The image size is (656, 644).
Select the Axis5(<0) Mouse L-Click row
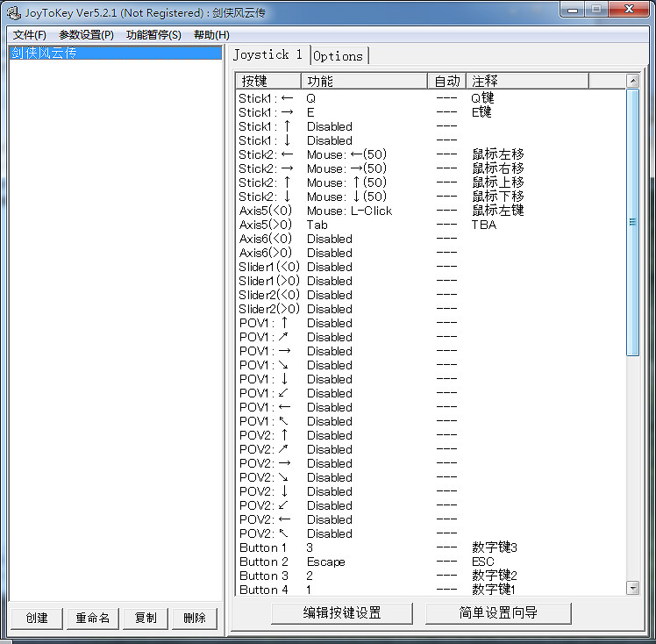[x=351, y=211]
